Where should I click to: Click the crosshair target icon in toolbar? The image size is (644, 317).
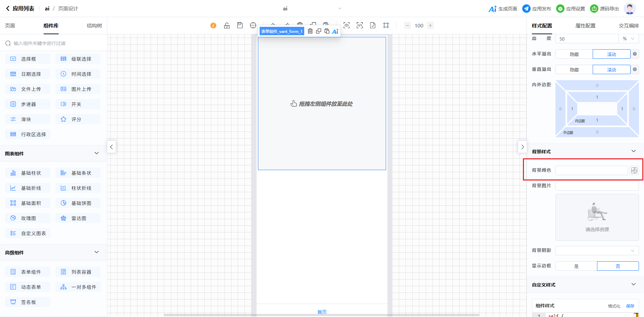point(253,25)
